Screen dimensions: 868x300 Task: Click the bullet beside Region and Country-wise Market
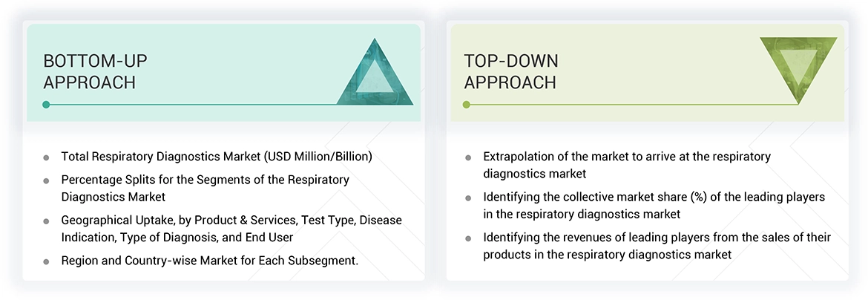47,261
